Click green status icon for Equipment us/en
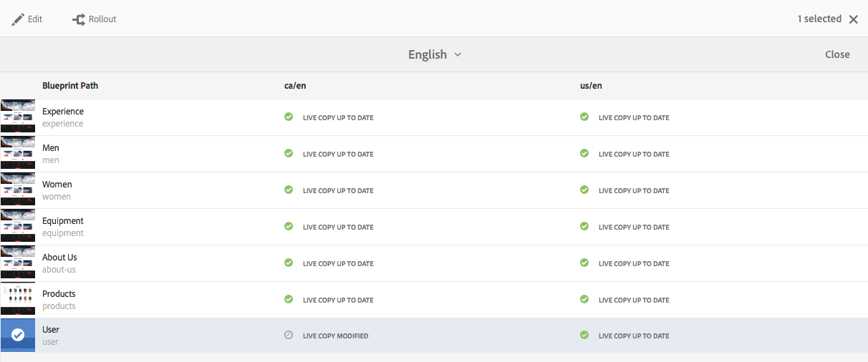868x362 pixels. click(584, 227)
